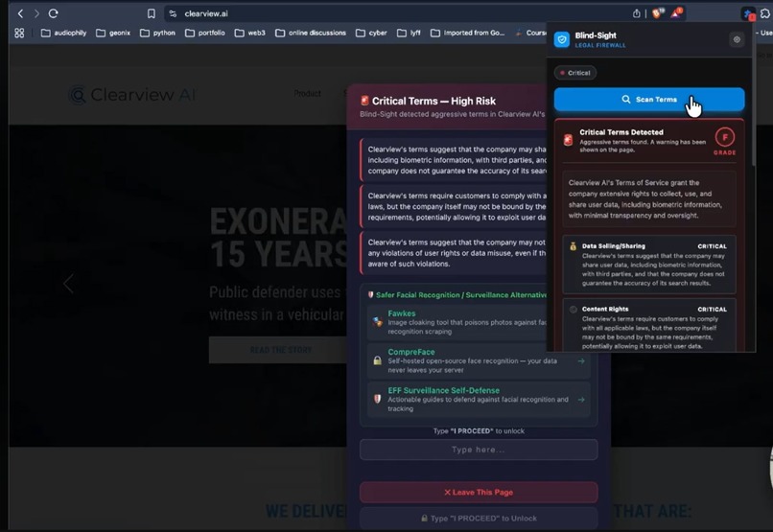Click the EFF Surveillance Self-Defense arrow

coord(581,400)
